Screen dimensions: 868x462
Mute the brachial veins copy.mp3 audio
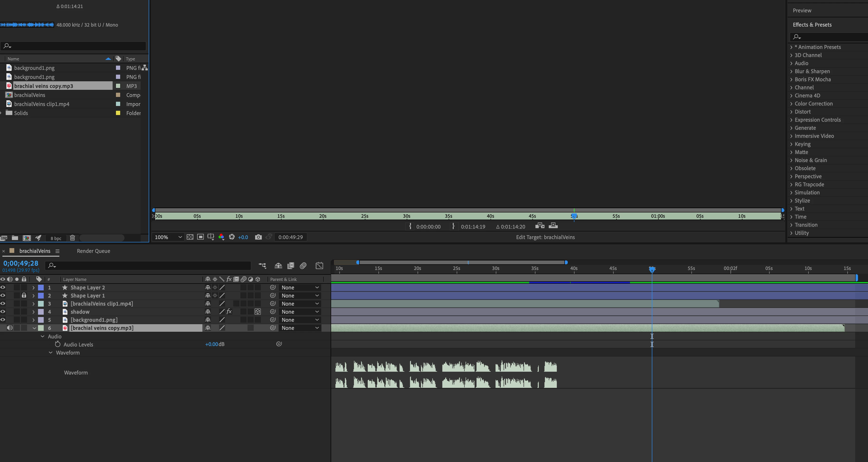10,328
